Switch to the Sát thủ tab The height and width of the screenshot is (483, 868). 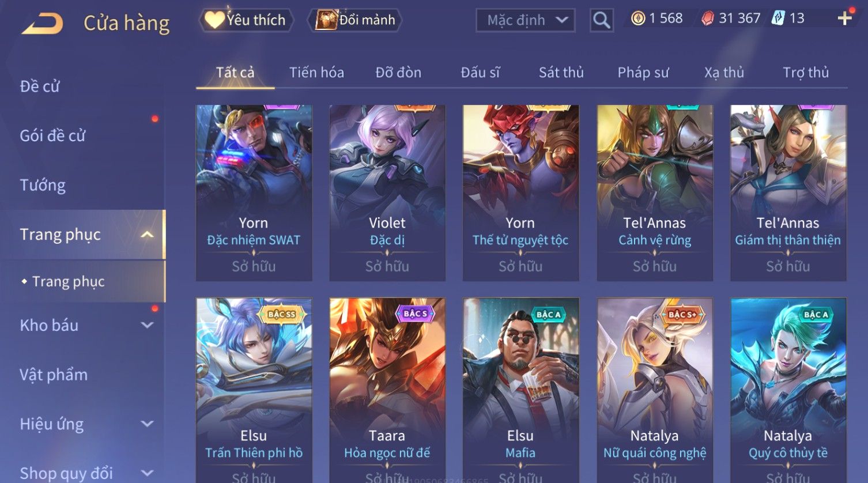click(x=561, y=73)
